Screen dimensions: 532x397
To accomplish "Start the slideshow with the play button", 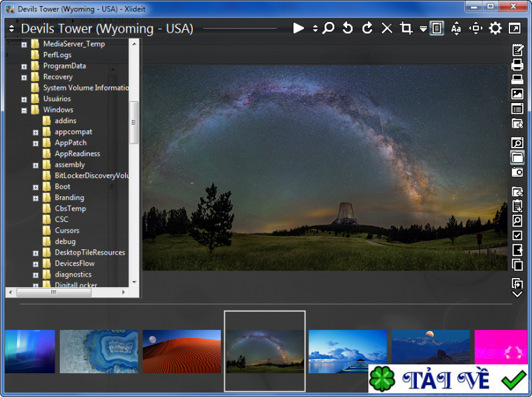I will (299, 28).
